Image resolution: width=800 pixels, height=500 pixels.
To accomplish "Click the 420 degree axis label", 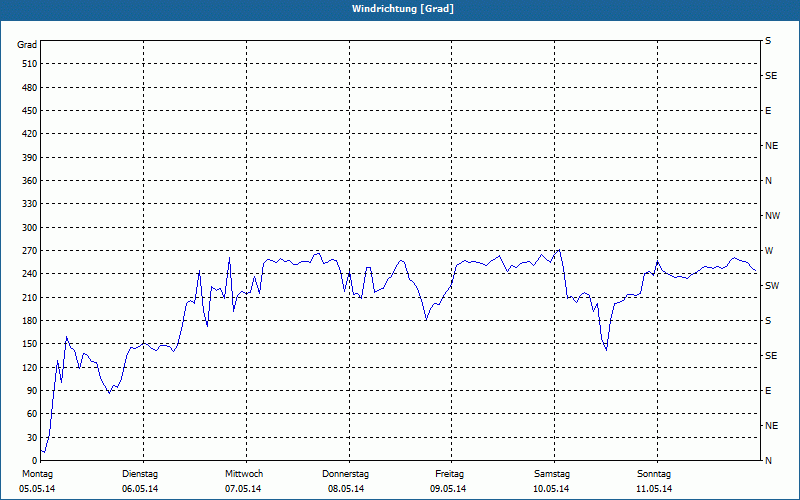I will coord(30,134).
